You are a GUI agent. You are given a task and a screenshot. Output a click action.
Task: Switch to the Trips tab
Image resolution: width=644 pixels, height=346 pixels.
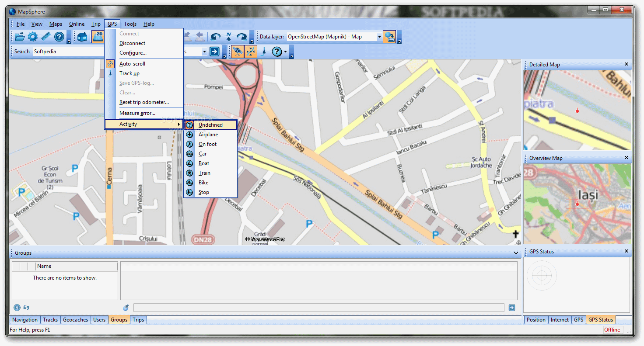pos(138,320)
